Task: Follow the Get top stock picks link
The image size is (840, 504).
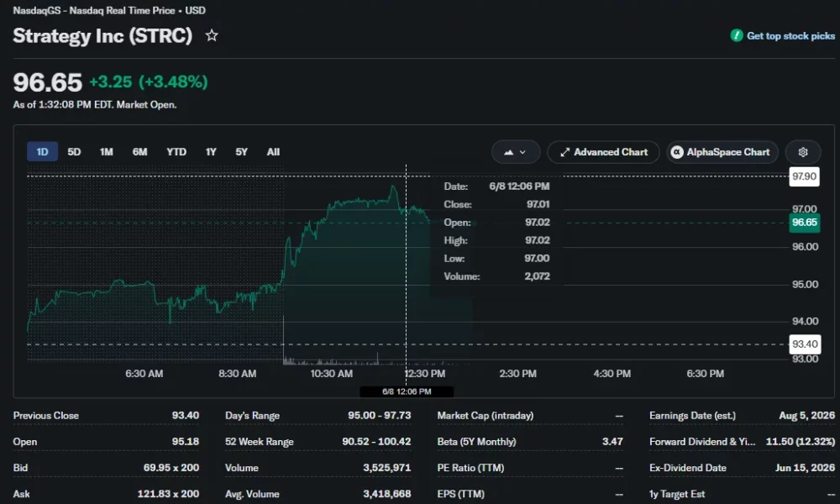Action: click(x=790, y=36)
